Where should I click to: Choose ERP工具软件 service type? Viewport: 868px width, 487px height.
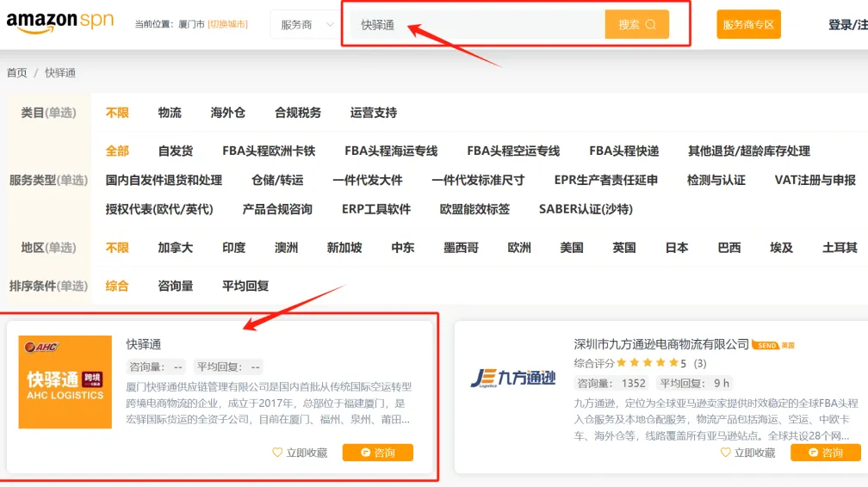pyautogui.click(x=376, y=210)
